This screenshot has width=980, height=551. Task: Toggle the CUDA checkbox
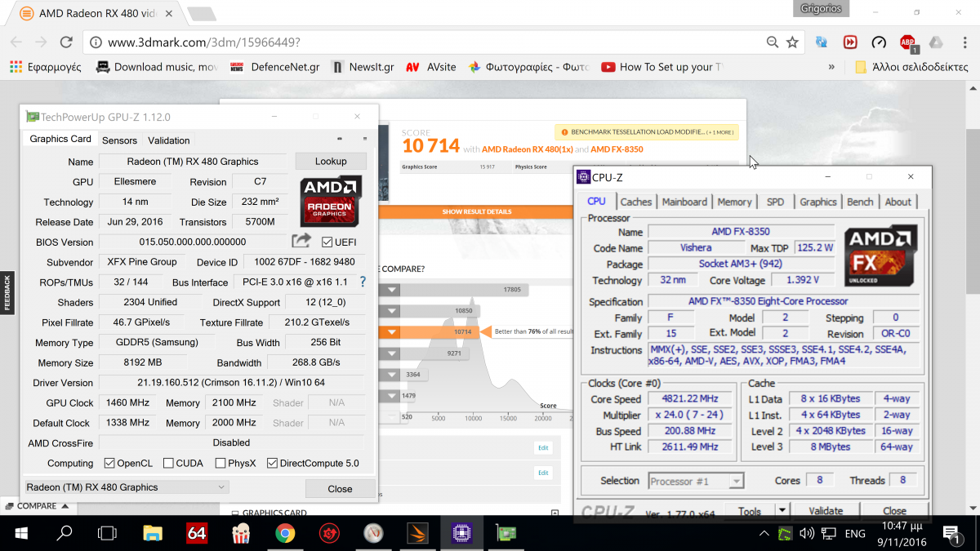(168, 463)
